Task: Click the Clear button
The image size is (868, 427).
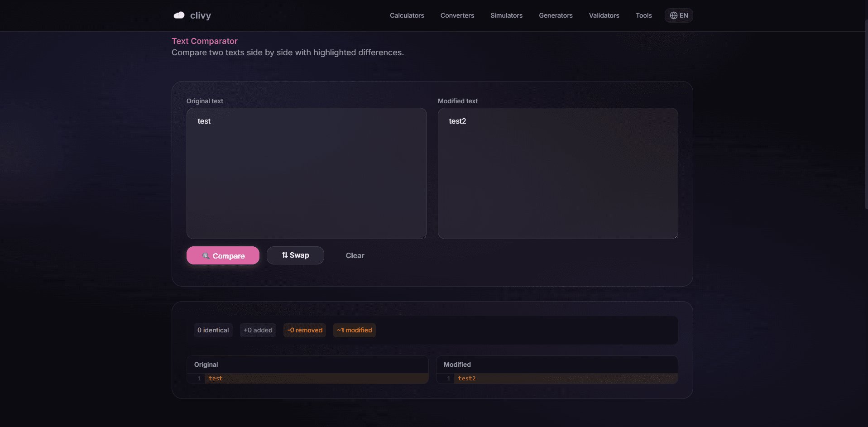Action: (x=355, y=255)
